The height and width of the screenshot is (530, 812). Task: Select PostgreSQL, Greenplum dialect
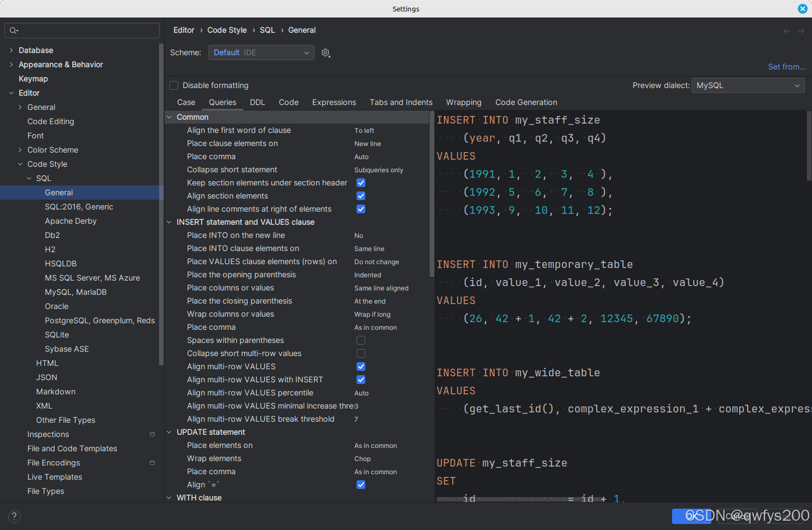(x=100, y=321)
